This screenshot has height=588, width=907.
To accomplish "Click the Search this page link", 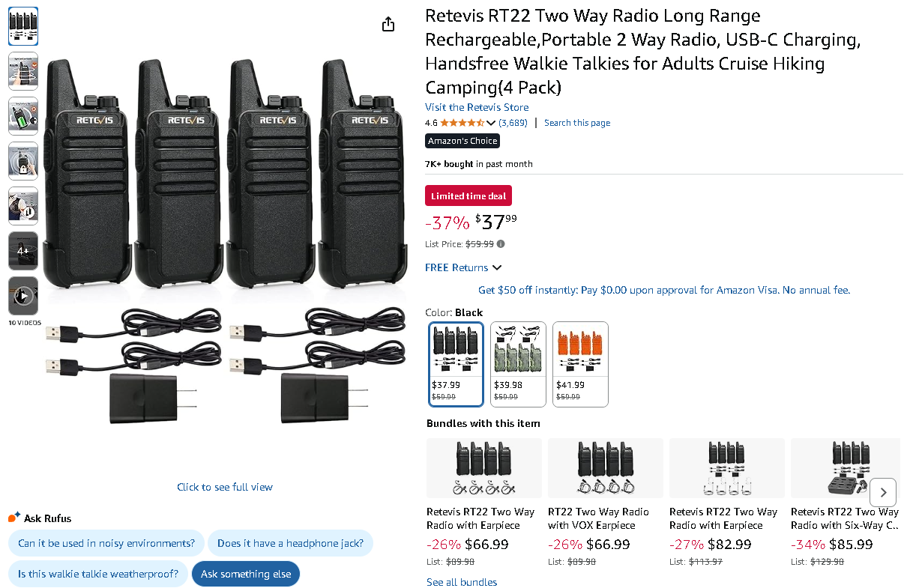I will click(577, 123).
